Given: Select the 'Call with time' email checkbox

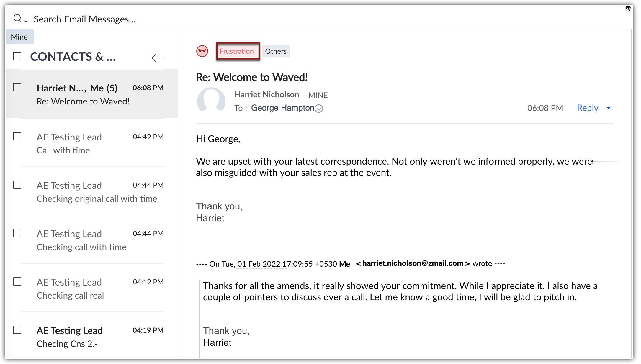Looking at the screenshot, I should 17,136.
